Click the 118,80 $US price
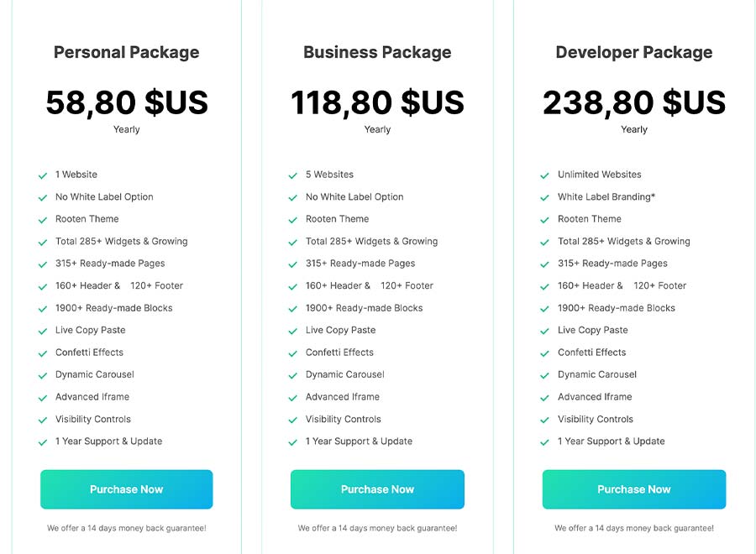 pos(377,102)
